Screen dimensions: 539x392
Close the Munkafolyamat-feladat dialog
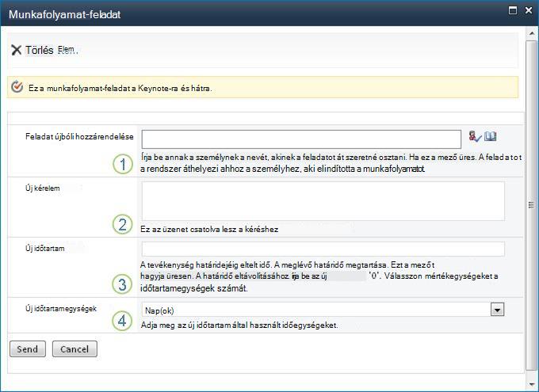[x=529, y=10]
